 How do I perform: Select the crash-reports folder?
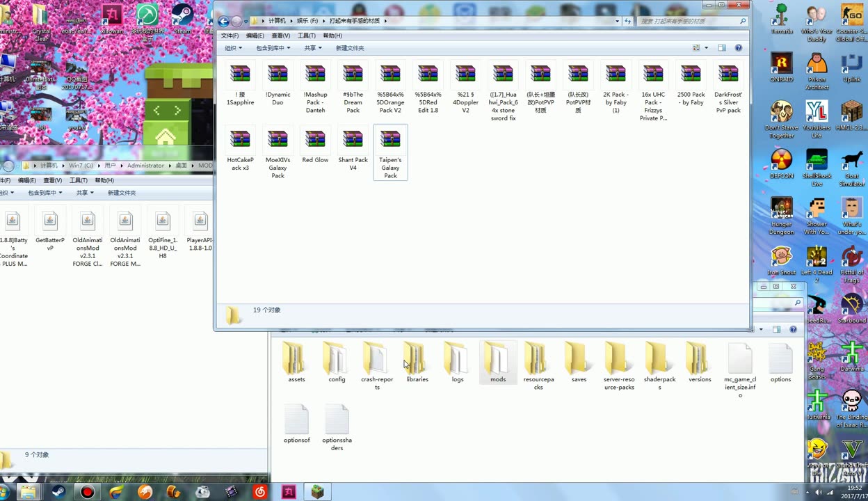(x=377, y=367)
